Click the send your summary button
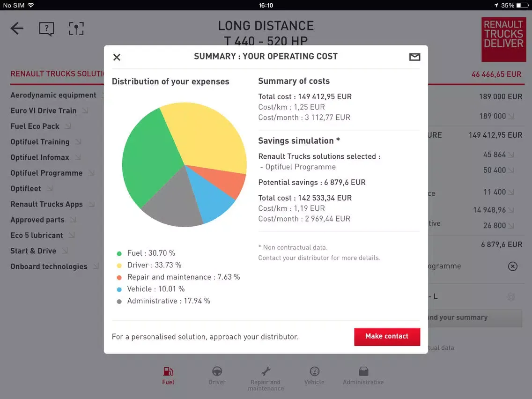The width and height of the screenshot is (532, 399). [475, 318]
